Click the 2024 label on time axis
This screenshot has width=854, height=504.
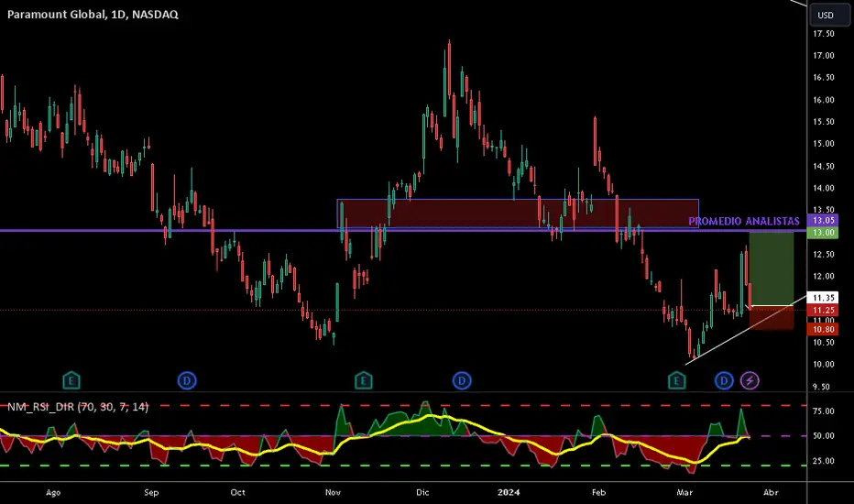tap(509, 493)
